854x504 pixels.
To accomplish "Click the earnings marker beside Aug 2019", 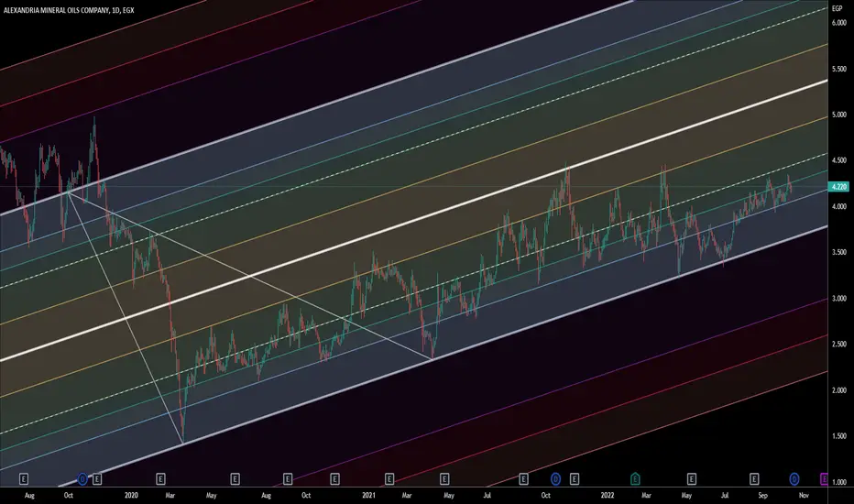I will pos(24,479).
